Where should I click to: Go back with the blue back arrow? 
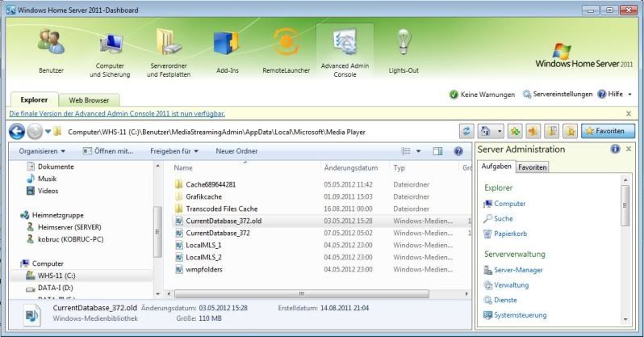coord(17,132)
